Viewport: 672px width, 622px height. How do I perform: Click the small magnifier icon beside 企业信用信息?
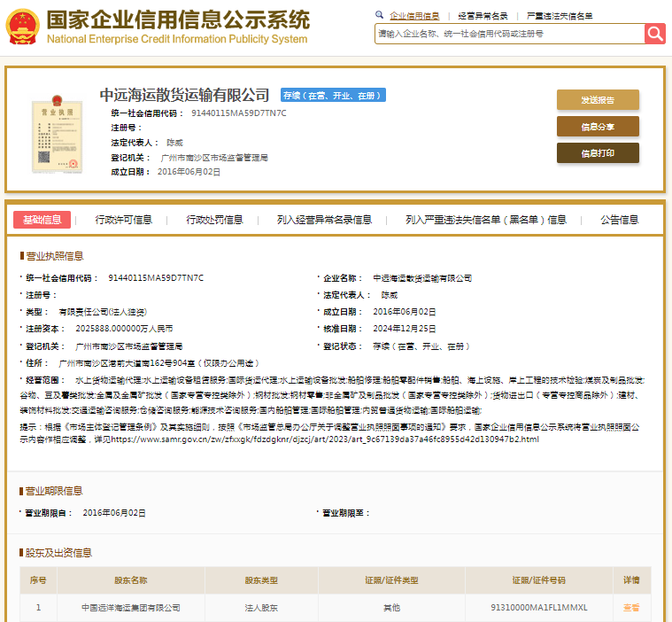(x=380, y=15)
